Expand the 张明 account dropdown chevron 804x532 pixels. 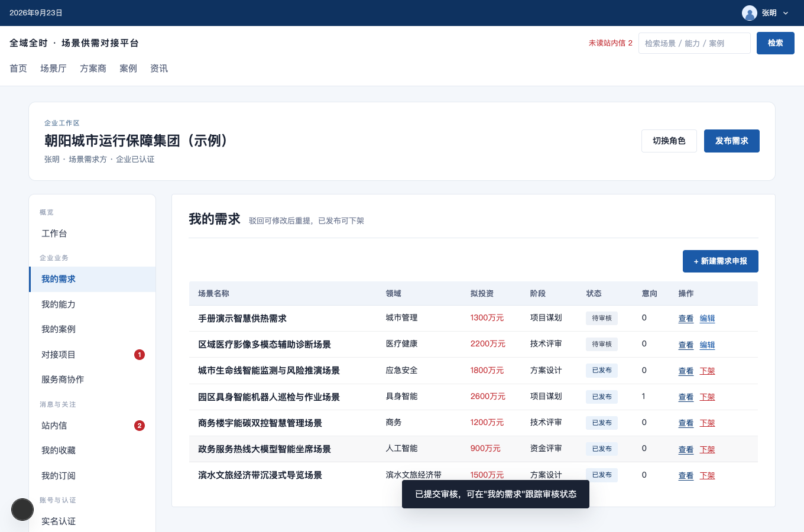coord(786,13)
